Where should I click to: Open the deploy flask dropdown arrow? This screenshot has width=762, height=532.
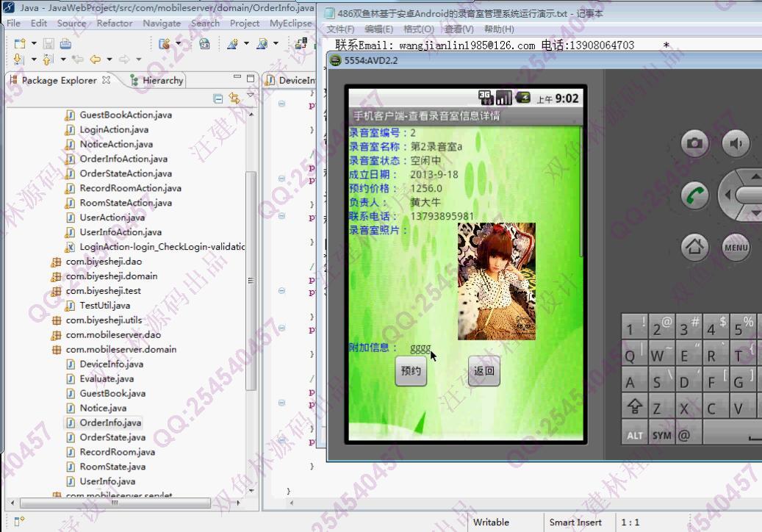276,44
